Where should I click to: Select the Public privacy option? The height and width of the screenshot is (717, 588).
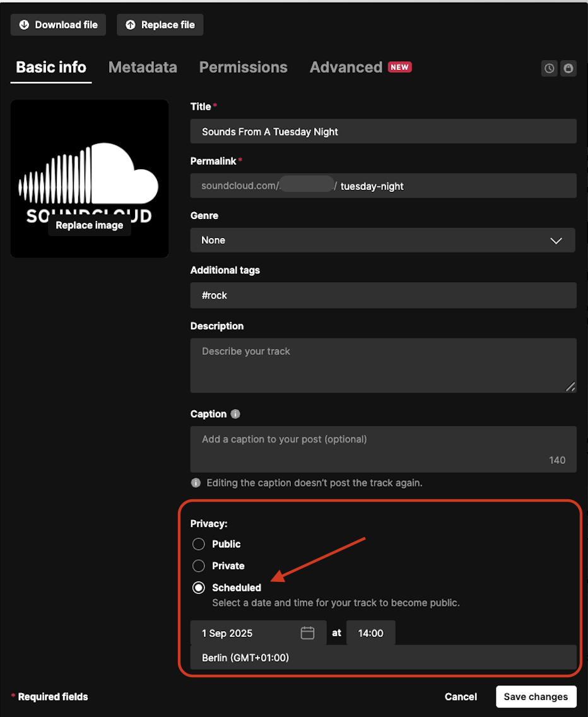click(x=199, y=544)
